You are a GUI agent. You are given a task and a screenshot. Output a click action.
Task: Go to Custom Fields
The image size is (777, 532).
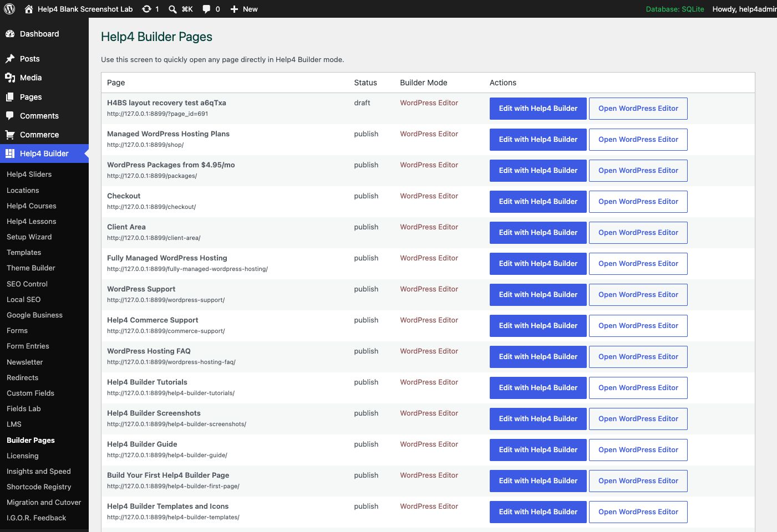31,393
